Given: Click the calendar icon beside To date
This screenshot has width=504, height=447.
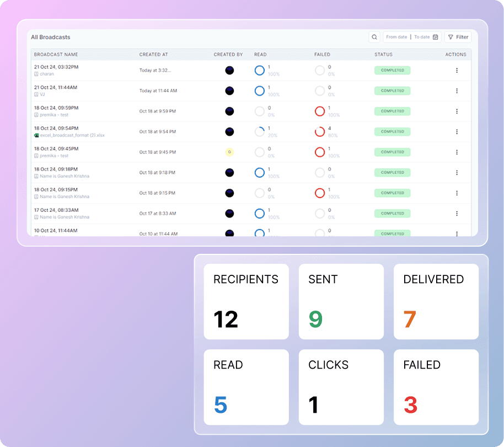Looking at the screenshot, I should (435, 37).
